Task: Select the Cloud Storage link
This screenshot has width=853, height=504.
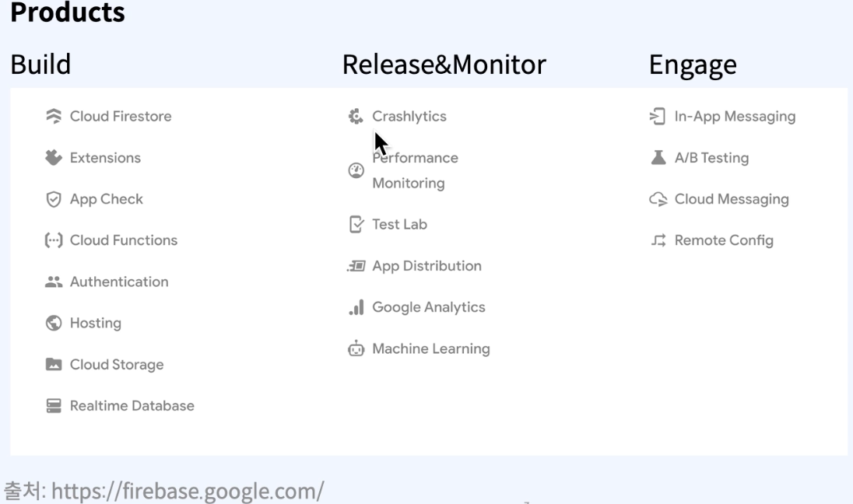Action: point(117,365)
